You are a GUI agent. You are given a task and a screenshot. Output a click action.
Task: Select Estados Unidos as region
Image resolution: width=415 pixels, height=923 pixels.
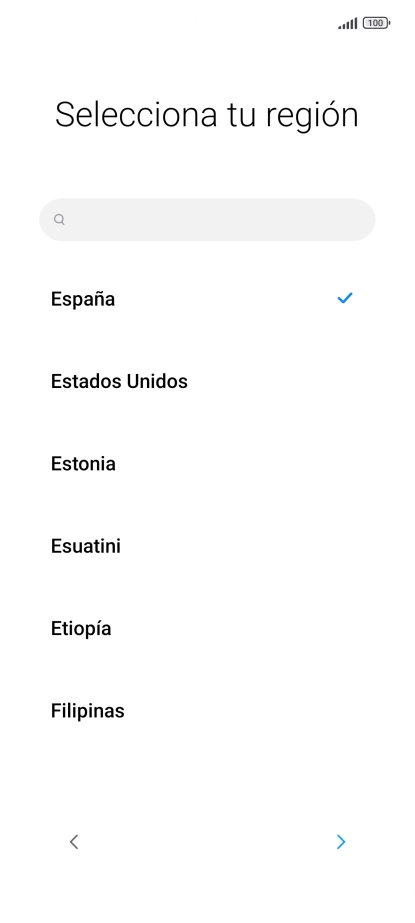(207, 381)
